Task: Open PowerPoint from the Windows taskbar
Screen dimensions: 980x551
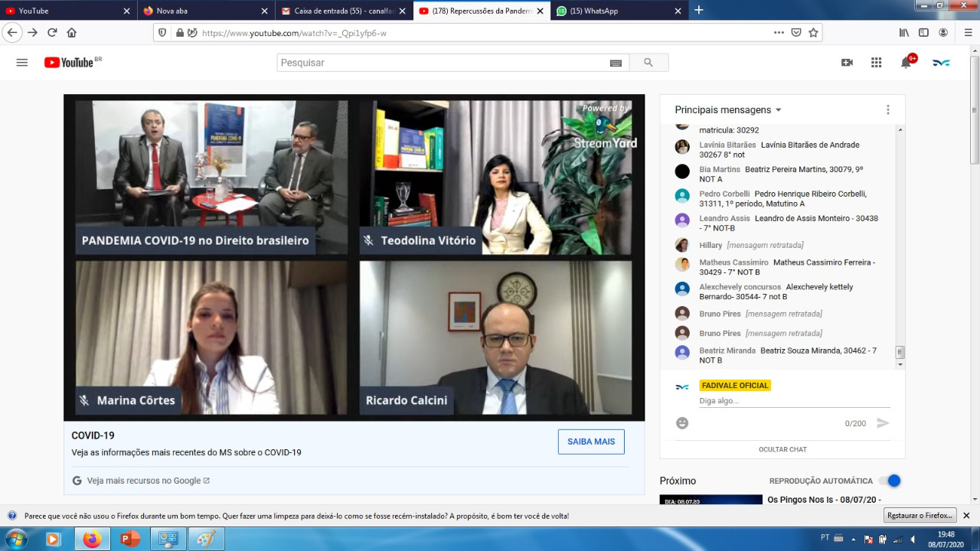Action: coord(130,540)
